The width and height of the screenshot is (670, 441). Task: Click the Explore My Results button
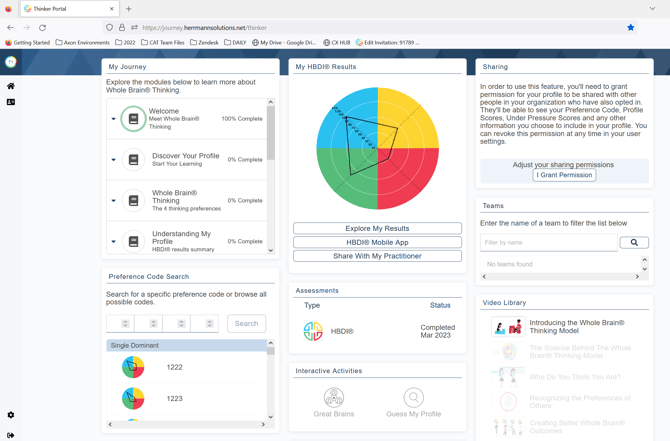[377, 228]
